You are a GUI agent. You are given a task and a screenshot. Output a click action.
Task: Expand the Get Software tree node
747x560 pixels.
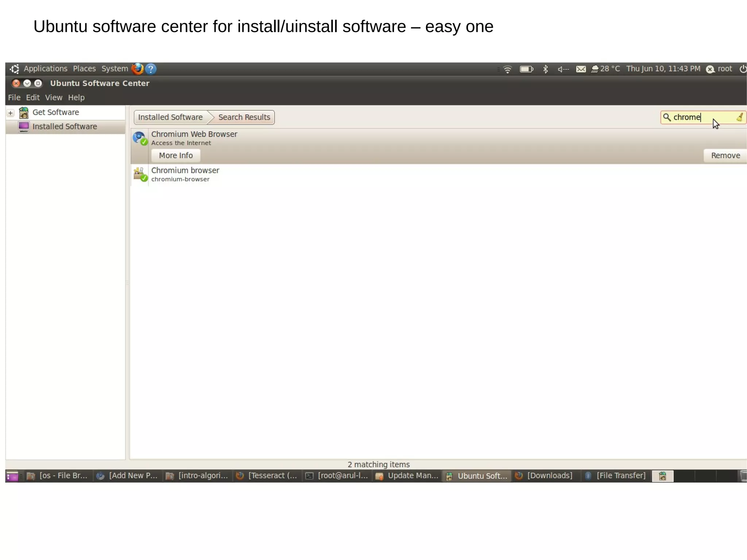11,113
